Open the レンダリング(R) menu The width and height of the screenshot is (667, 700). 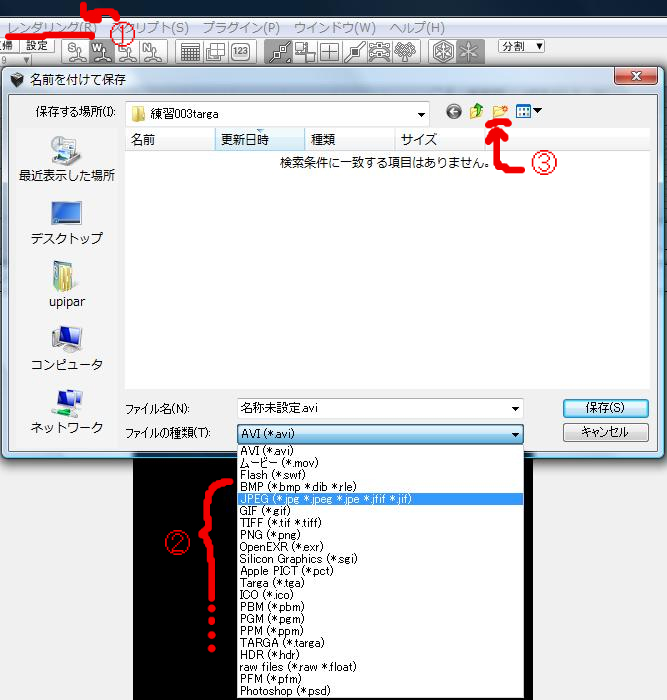coord(51,28)
